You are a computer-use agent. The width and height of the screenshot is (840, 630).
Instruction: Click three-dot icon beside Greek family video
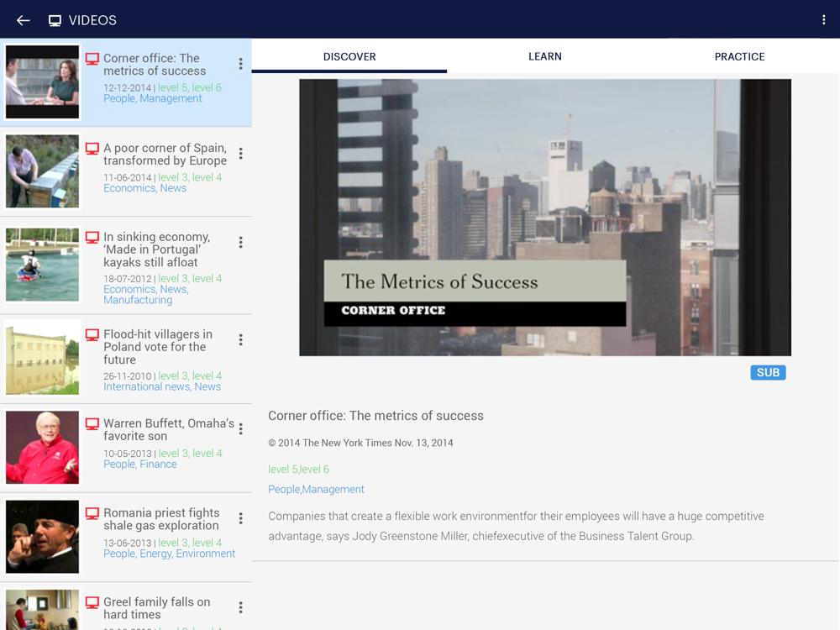click(240, 607)
